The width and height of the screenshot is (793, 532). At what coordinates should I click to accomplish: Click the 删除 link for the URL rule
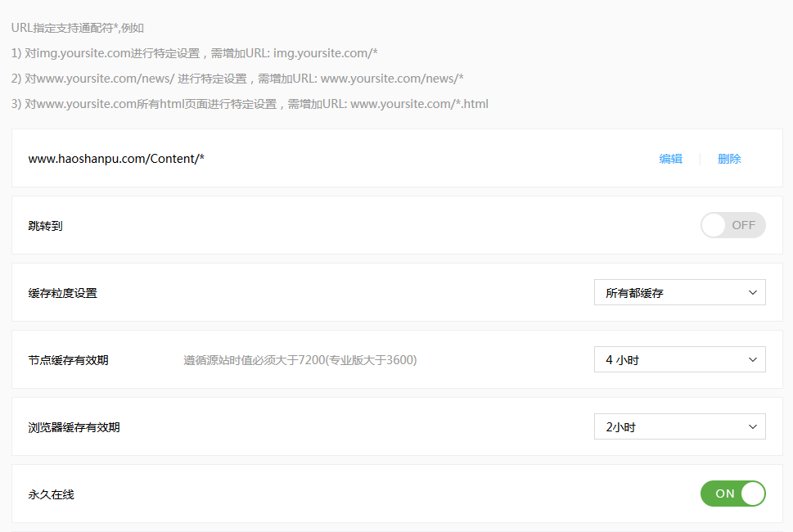[729, 159]
